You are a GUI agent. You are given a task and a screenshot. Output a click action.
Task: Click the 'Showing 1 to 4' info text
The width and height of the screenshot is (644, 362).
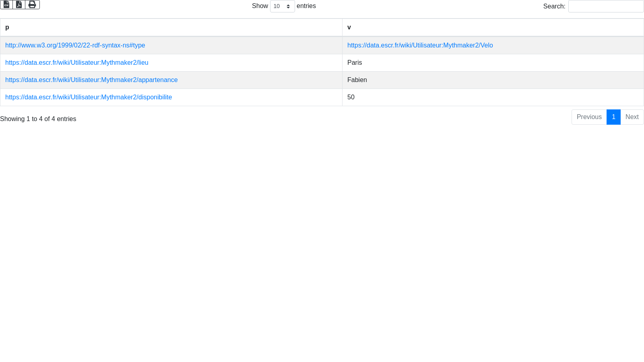(x=38, y=119)
